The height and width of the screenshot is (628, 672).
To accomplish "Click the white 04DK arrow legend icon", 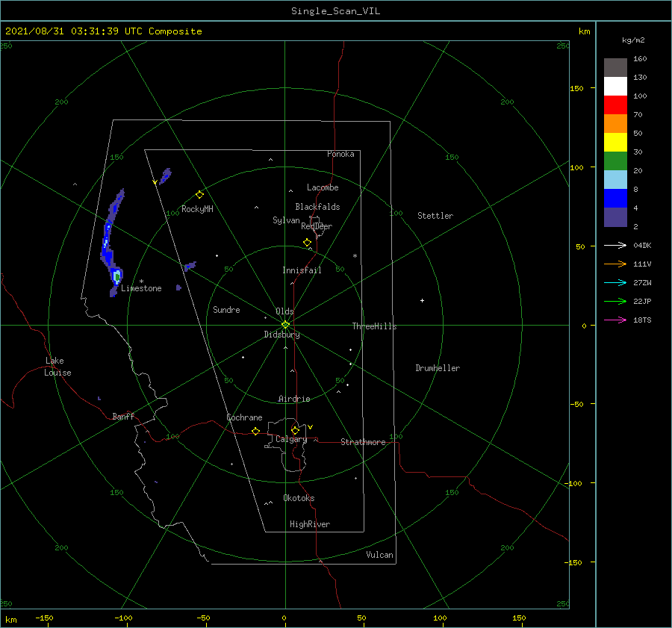I will pyautogui.click(x=615, y=245).
